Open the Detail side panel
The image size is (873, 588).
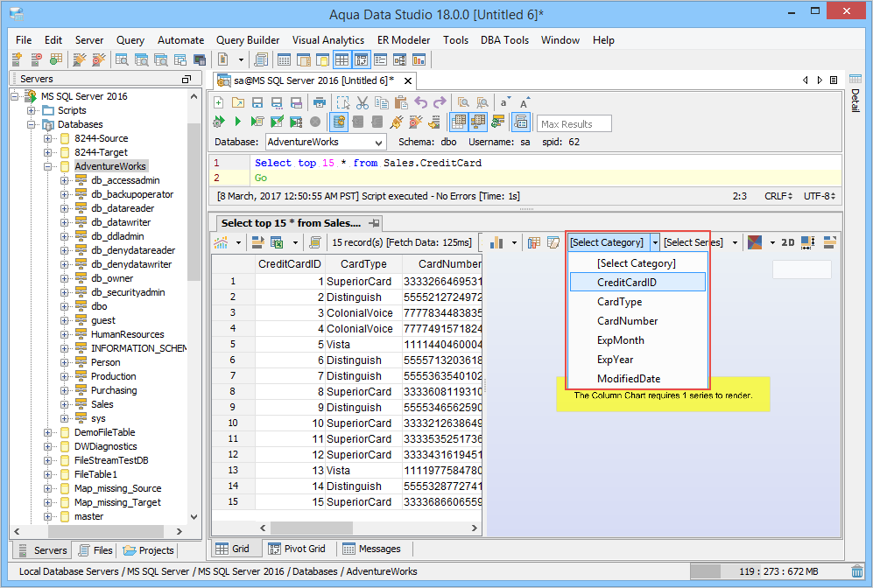855,94
